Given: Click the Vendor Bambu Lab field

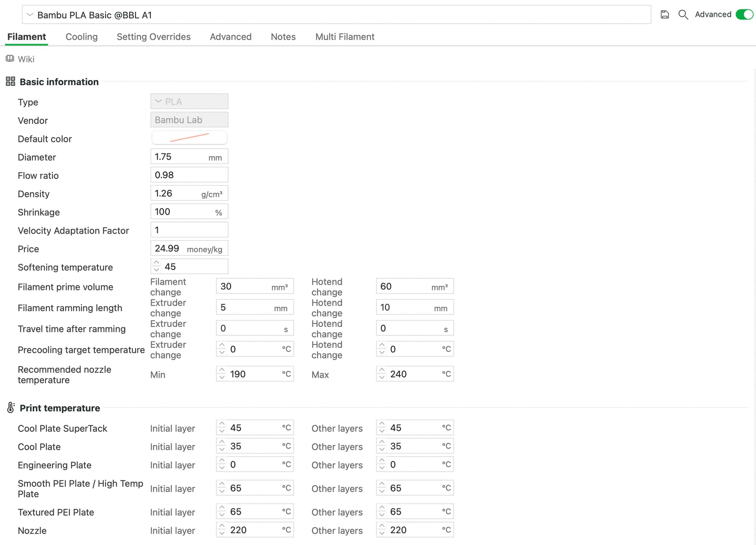Looking at the screenshot, I should pyautogui.click(x=189, y=120).
